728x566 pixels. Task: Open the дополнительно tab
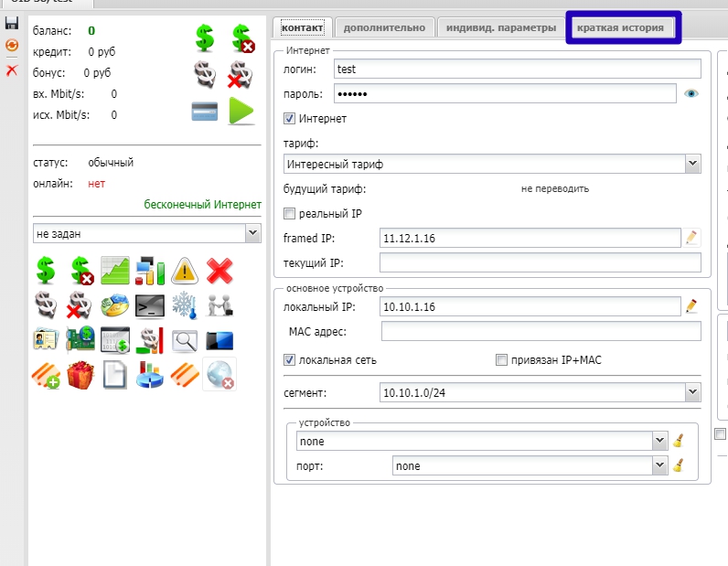pos(385,27)
